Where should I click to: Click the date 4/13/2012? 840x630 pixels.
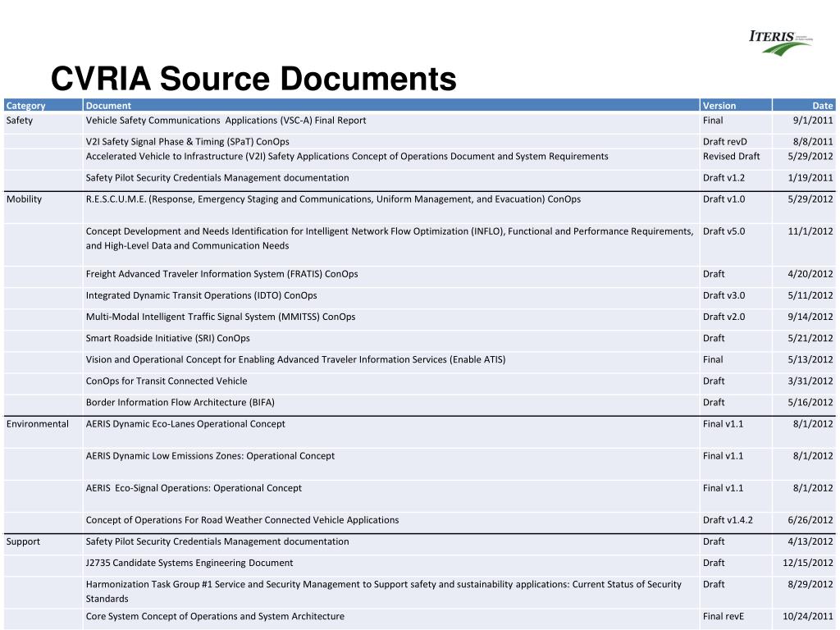(810, 541)
